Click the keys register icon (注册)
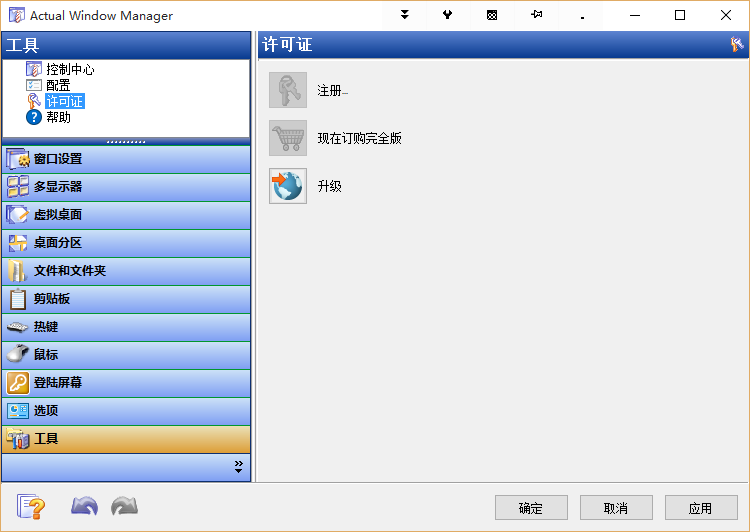 (x=288, y=90)
